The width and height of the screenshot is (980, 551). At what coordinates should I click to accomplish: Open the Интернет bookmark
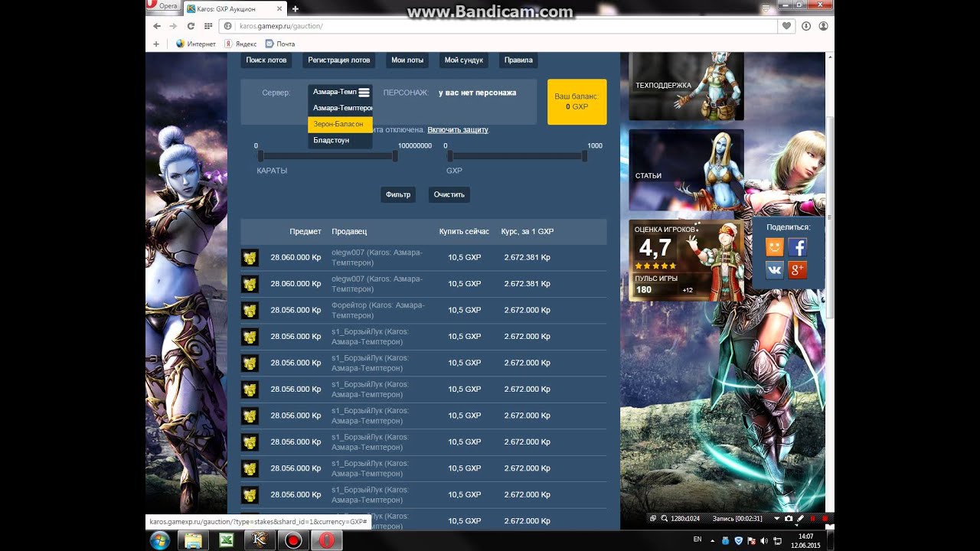pyautogui.click(x=196, y=44)
